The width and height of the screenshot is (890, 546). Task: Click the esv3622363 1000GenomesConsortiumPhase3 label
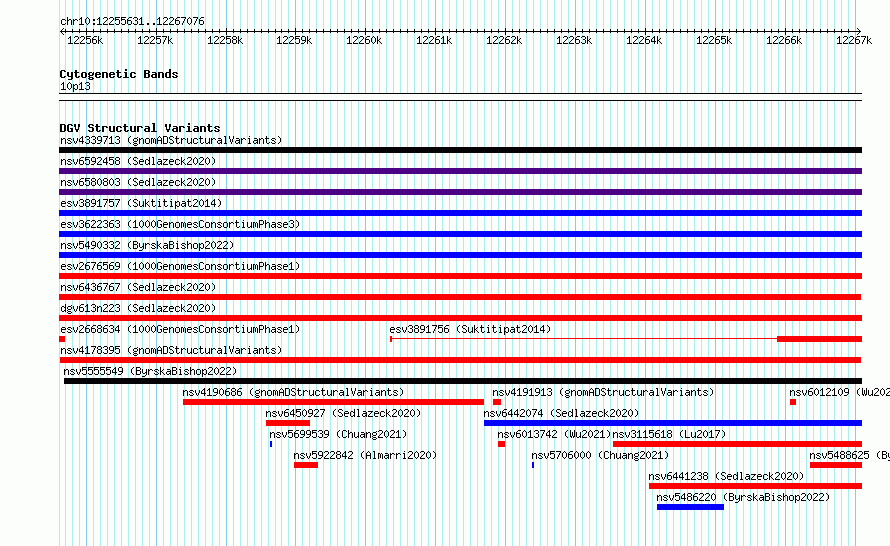180,224
